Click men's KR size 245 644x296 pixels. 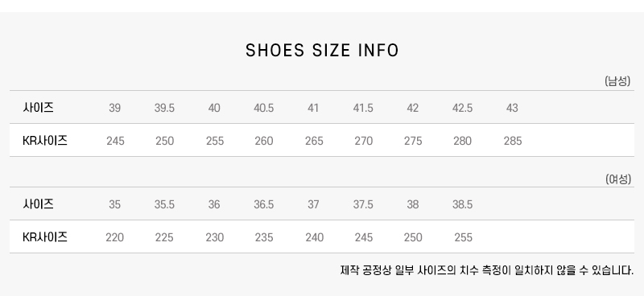point(115,141)
